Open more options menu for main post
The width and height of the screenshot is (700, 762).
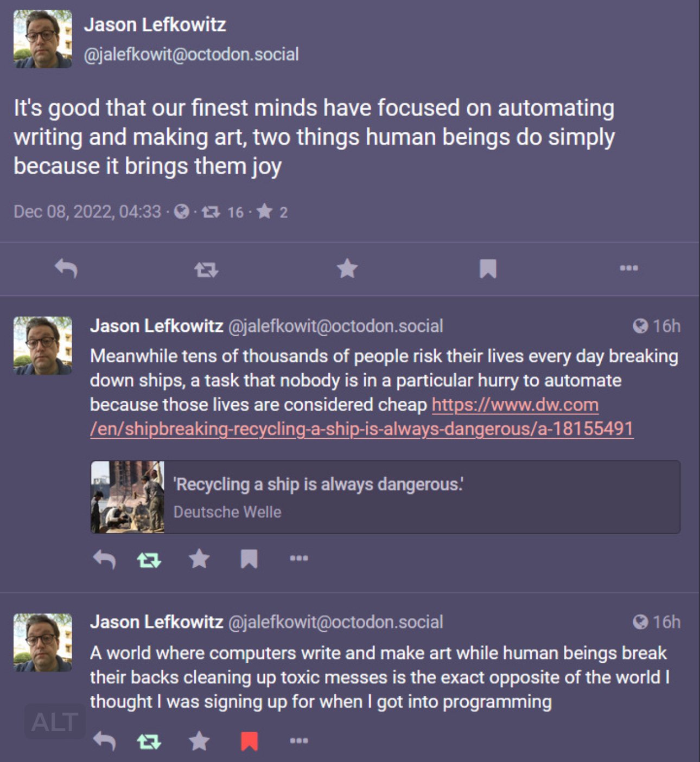[629, 268]
